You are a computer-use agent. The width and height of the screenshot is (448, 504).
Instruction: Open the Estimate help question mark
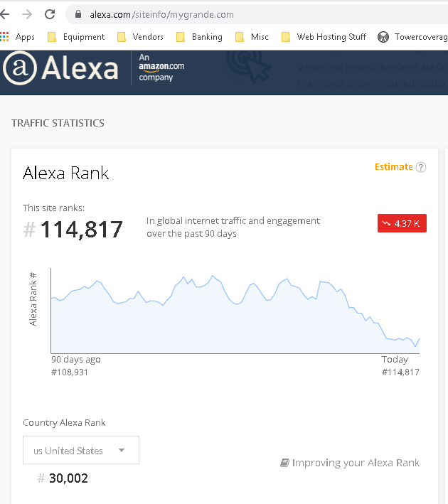[421, 167]
